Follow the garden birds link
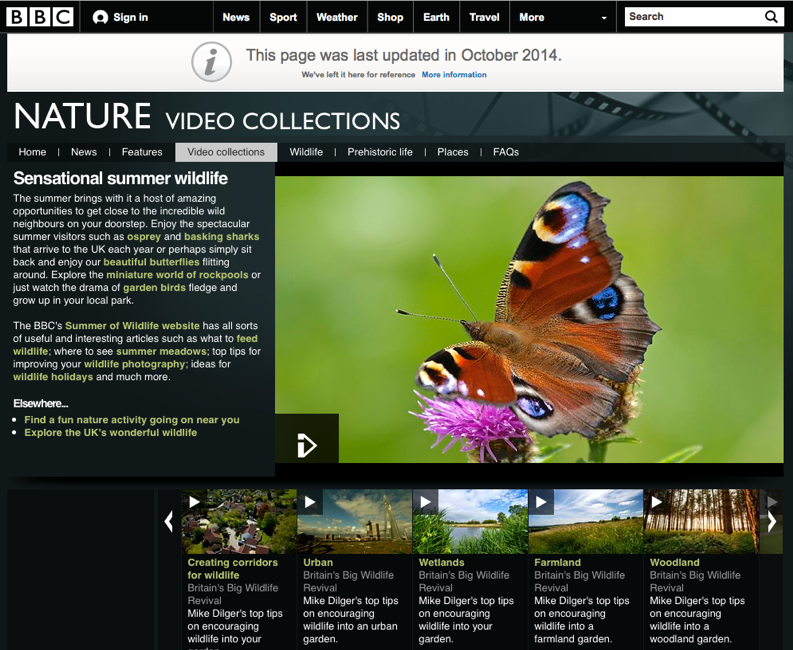793x650 pixels. (x=154, y=287)
